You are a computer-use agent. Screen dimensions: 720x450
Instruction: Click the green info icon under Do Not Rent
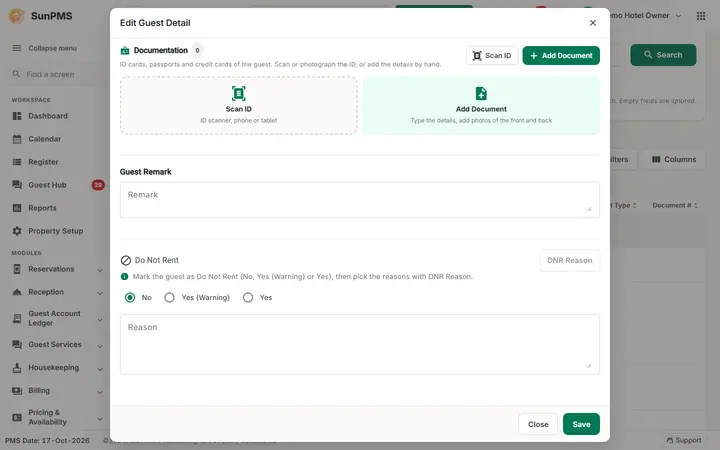click(124, 276)
